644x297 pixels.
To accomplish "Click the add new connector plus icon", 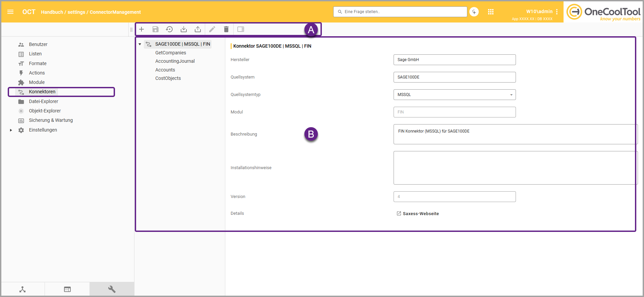I will coord(141,29).
